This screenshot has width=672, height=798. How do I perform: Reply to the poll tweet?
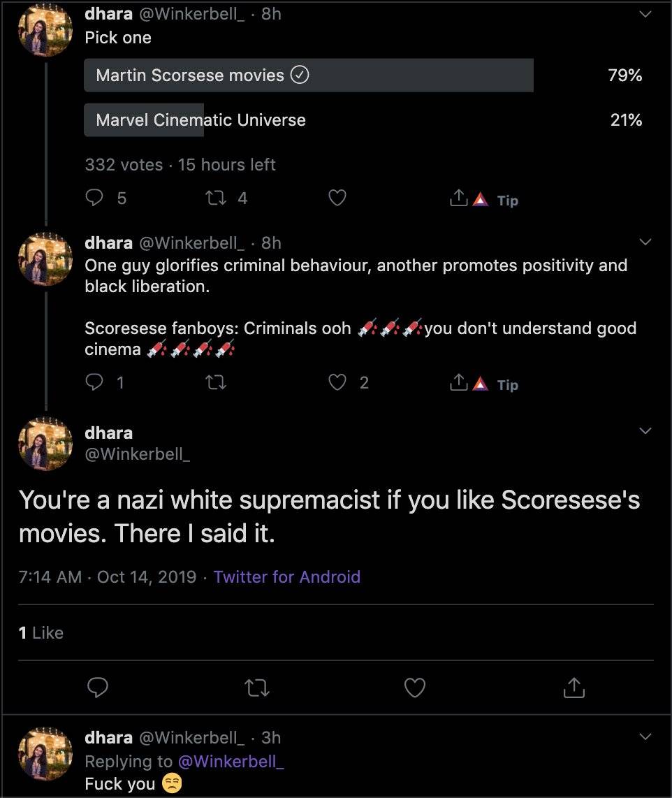click(94, 198)
